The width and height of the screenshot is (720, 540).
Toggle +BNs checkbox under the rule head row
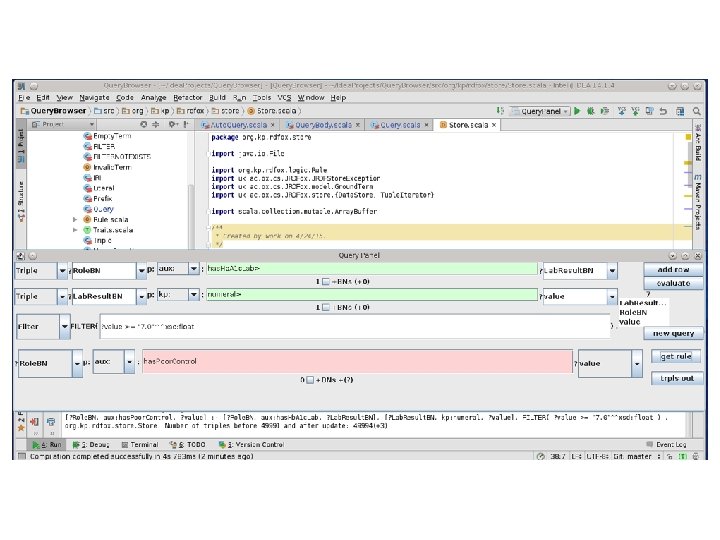pos(310,380)
